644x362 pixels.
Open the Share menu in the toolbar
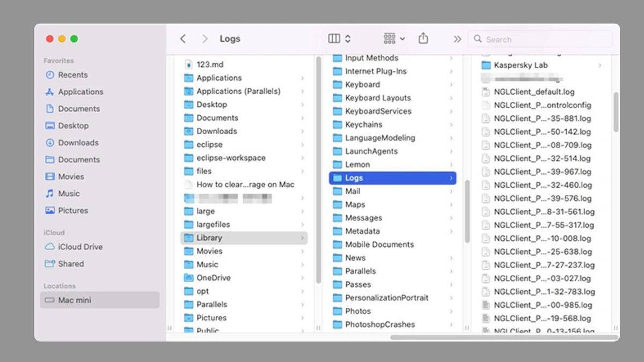click(423, 38)
